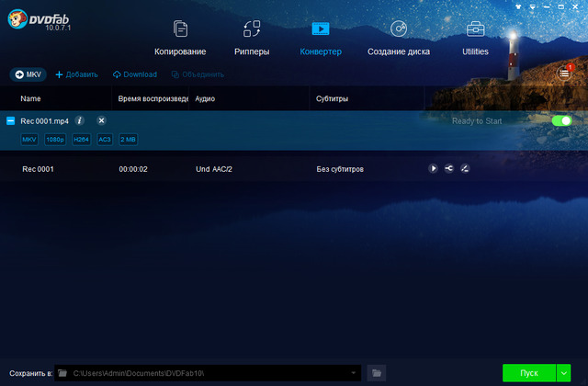Screen dimensions: 588x386
Task: Open dropdown arrow next to Пуск
Action: [564, 372]
